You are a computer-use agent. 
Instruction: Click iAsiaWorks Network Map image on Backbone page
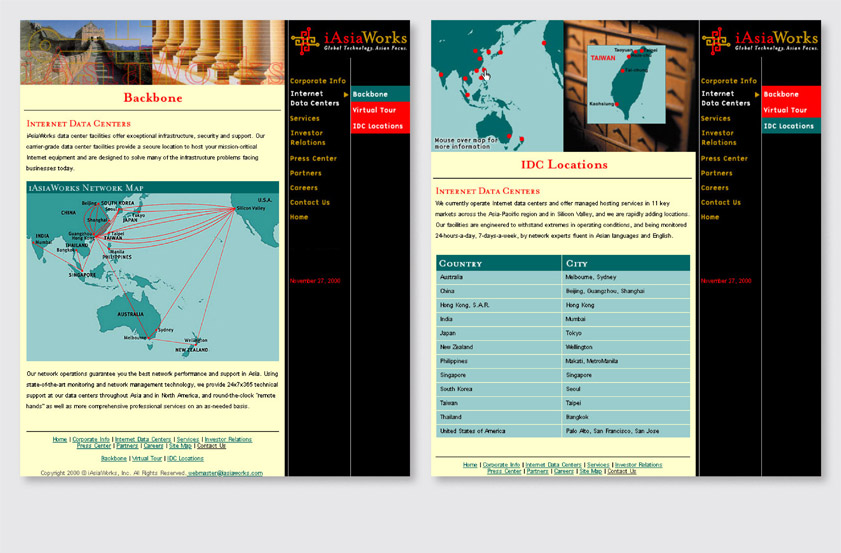[x=152, y=271]
